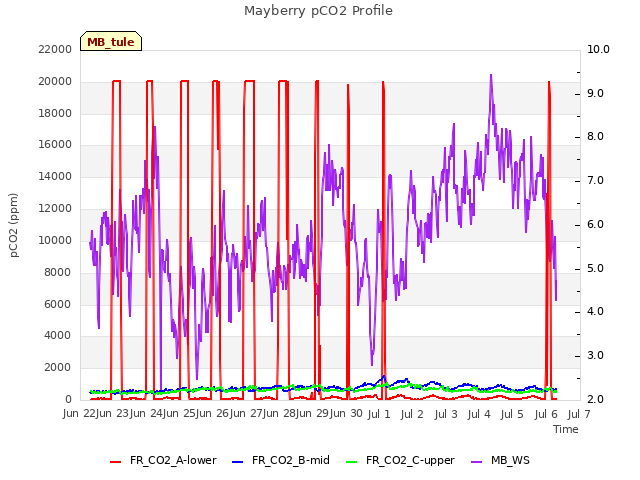Click the 9.0 right-axis tick label
This screenshot has height=480, width=640.
(x=596, y=93)
